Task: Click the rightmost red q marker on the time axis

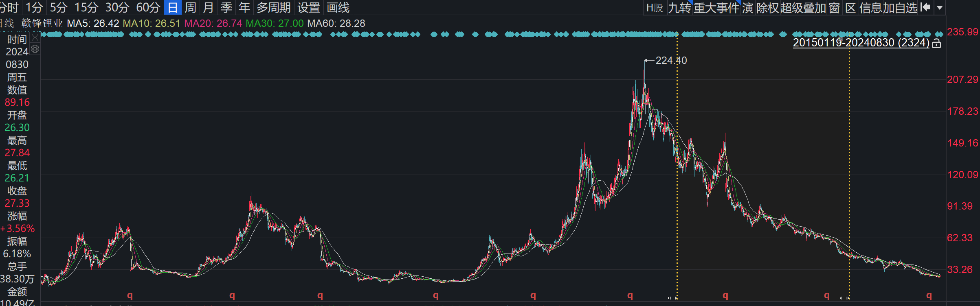Action: coord(929,296)
